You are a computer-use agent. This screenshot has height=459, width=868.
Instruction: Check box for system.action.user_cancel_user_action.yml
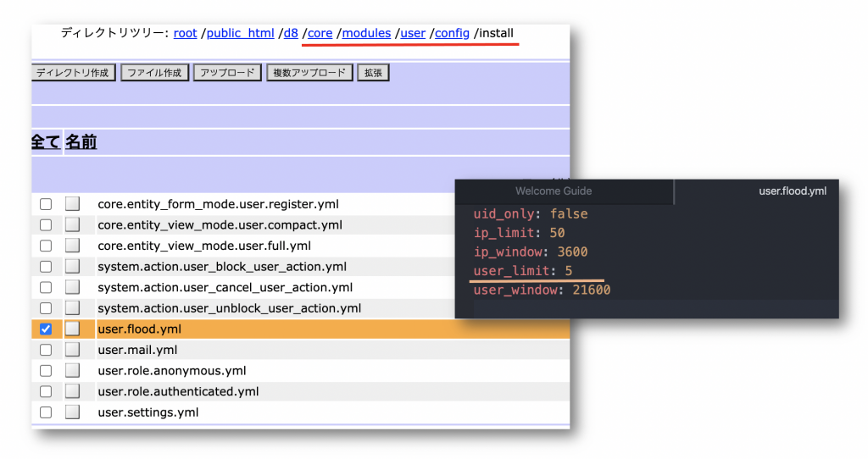pos(46,288)
